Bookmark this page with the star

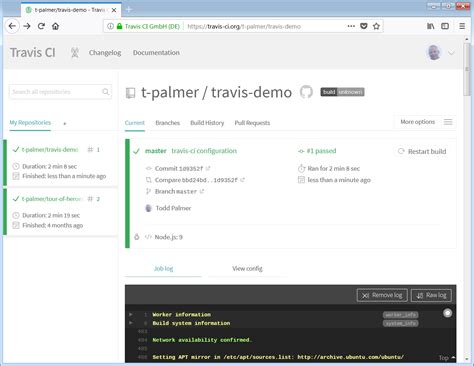(x=376, y=26)
